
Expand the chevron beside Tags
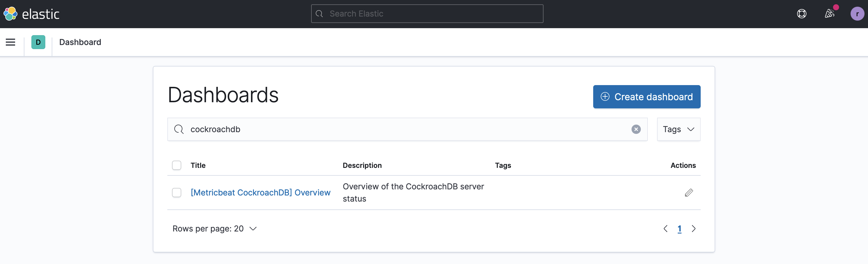tap(691, 129)
